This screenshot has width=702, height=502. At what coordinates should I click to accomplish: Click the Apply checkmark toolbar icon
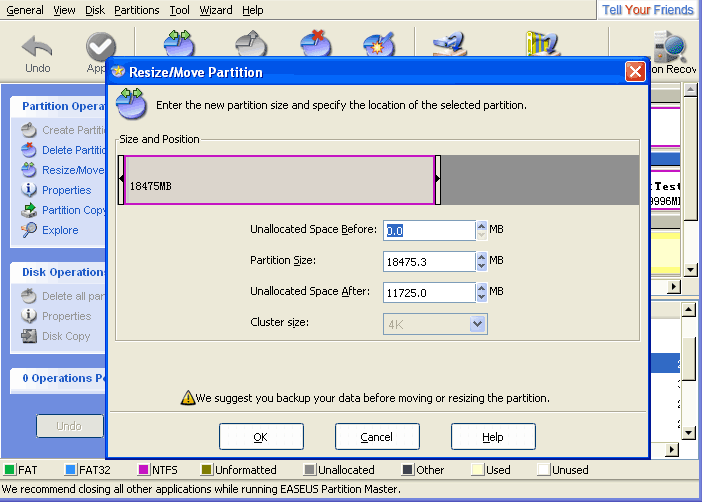pos(101,46)
